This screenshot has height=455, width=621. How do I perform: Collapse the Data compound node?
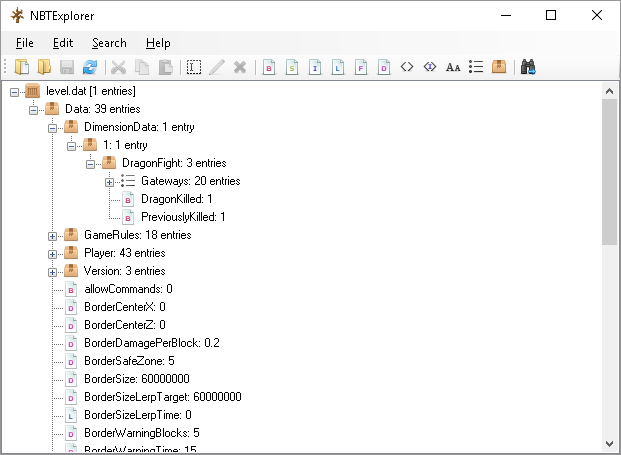click(x=33, y=110)
